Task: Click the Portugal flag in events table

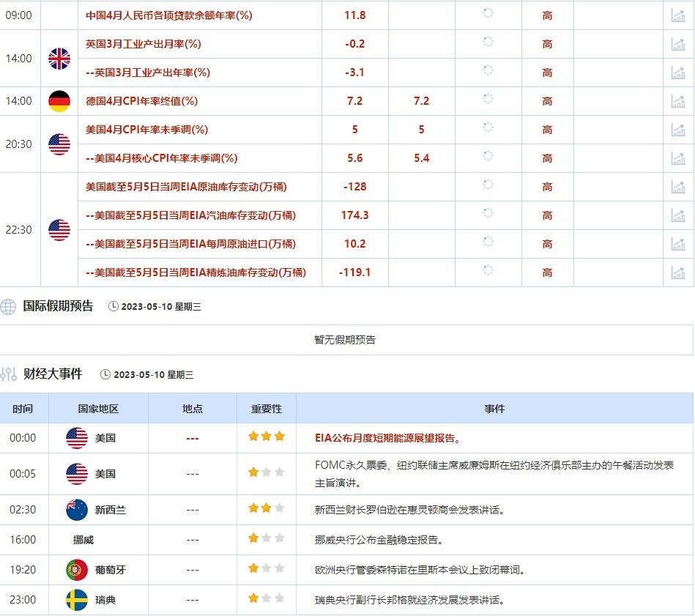Action: click(77, 569)
